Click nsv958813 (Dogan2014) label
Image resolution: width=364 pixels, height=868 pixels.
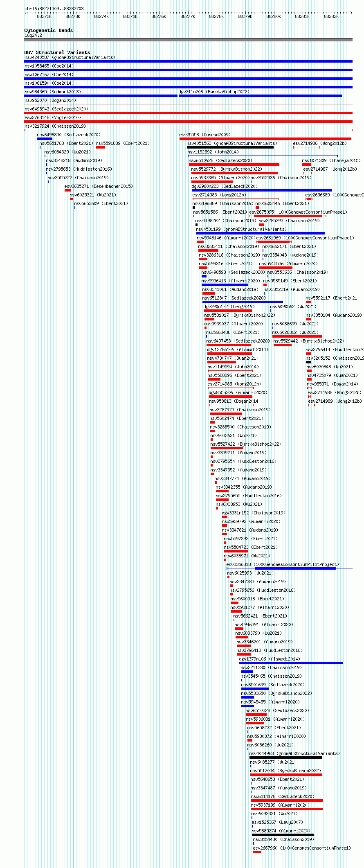click(x=234, y=401)
